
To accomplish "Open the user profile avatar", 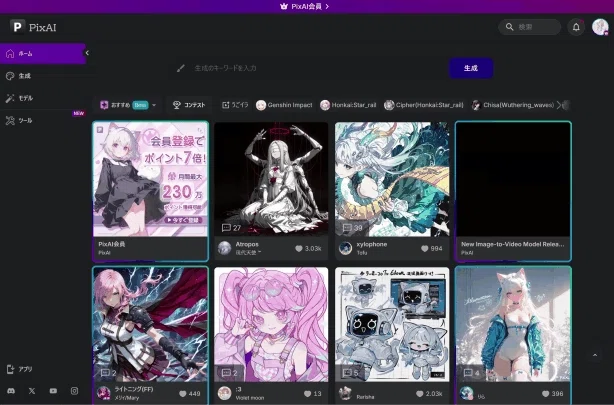I will coord(600,27).
